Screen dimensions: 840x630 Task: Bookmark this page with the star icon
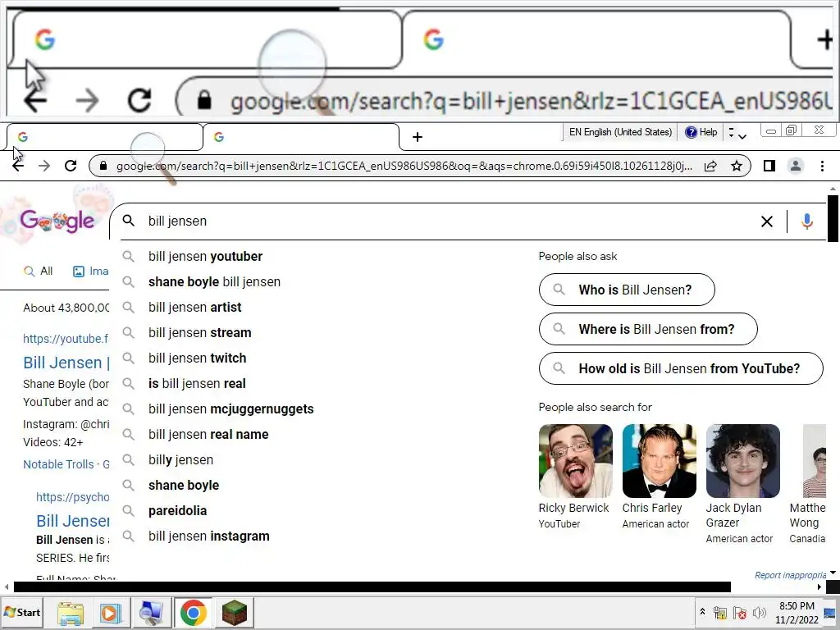737,166
